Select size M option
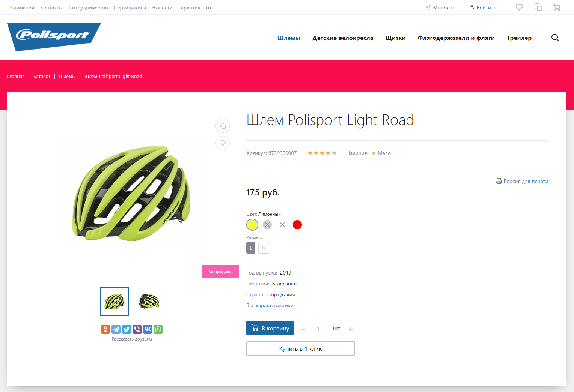 point(264,248)
